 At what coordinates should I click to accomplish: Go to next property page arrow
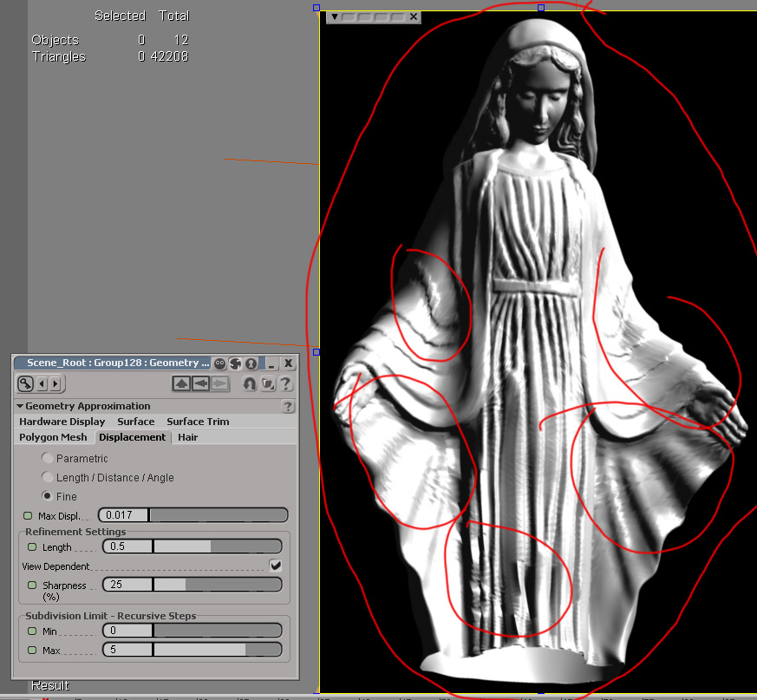point(55,383)
